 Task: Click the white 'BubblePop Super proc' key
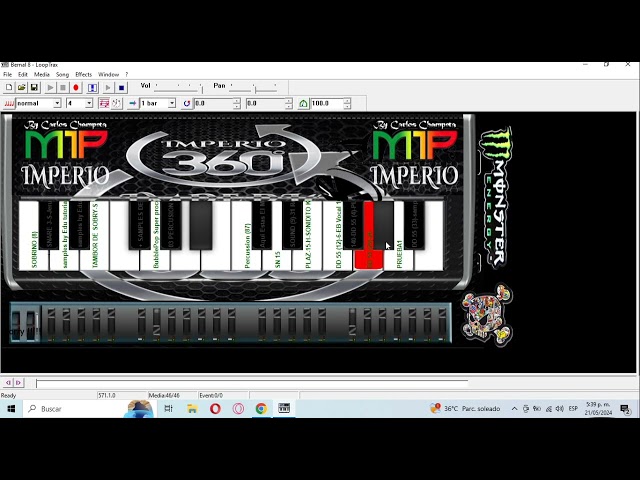156,259
